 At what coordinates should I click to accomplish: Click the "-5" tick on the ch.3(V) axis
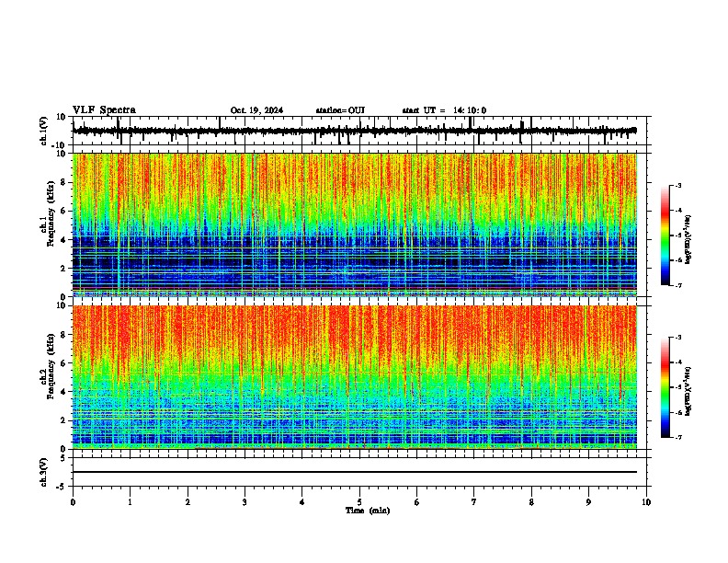click(x=62, y=487)
